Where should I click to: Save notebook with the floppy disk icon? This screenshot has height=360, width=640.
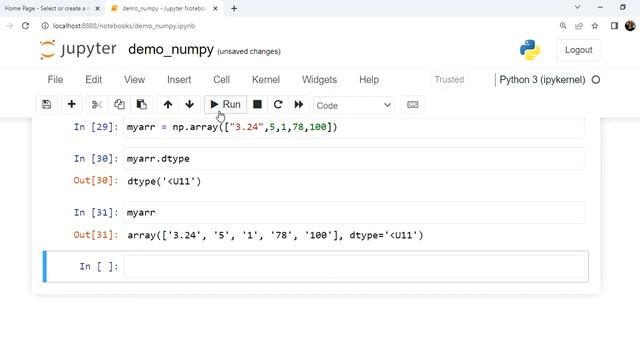(47, 104)
